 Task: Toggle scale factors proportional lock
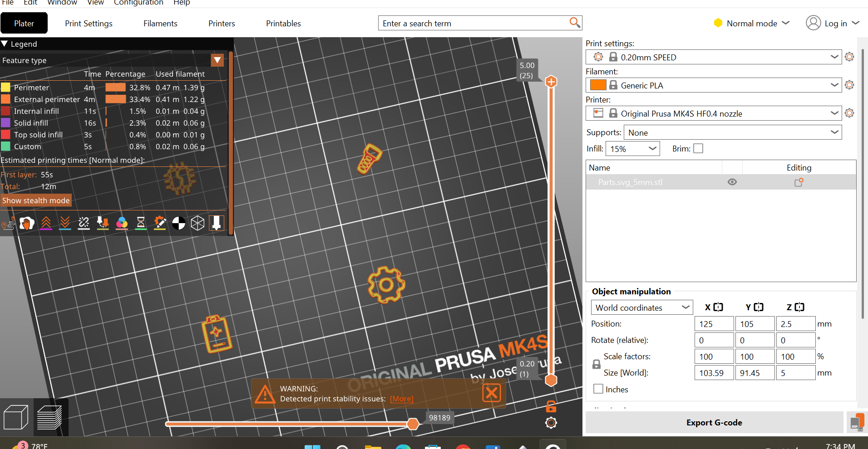[x=597, y=364]
